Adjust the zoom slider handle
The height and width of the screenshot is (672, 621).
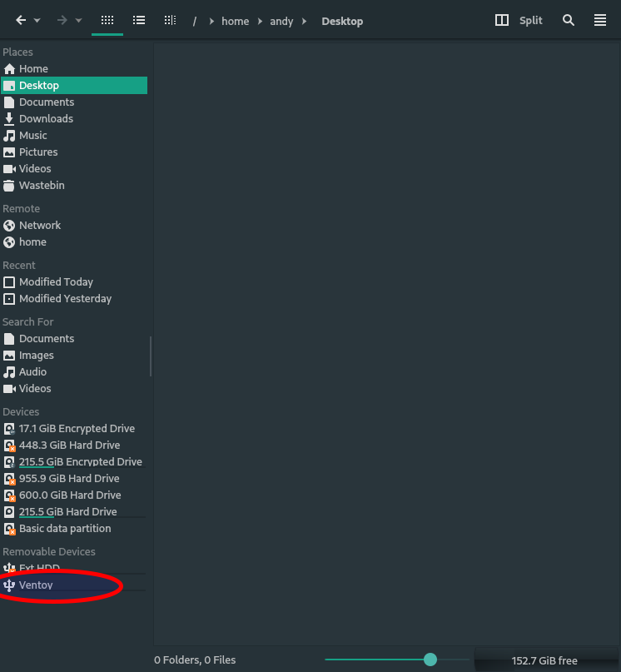click(x=430, y=660)
